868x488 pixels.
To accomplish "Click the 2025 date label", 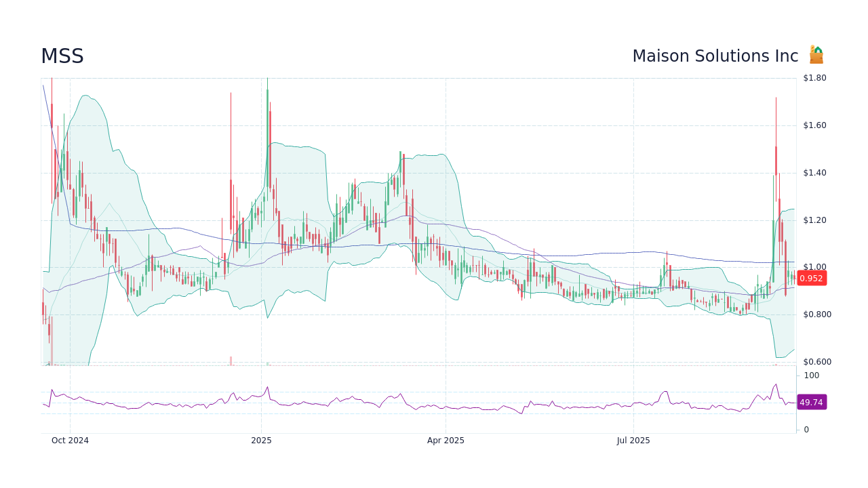I will coord(261,441).
